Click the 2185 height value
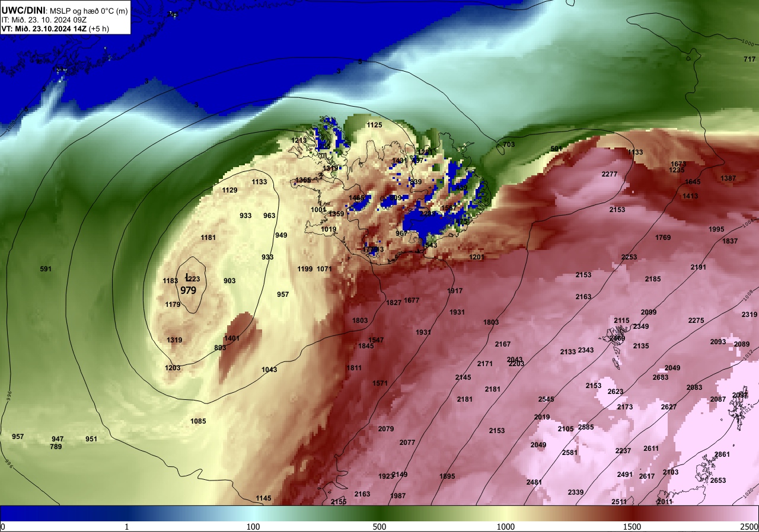The width and height of the screenshot is (759, 532). tap(653, 279)
